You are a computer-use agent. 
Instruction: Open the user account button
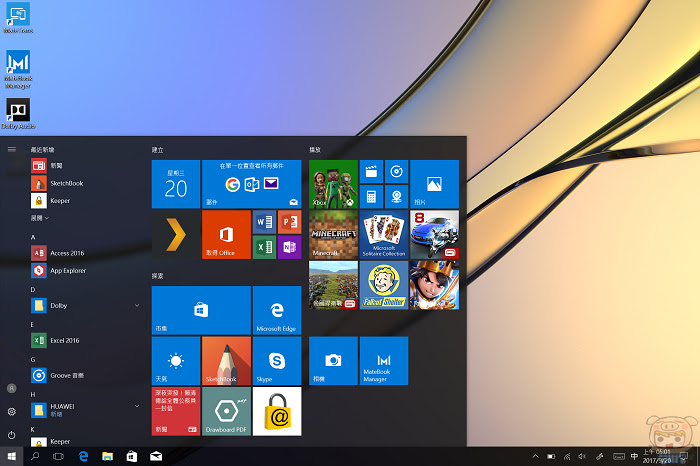(x=12, y=388)
